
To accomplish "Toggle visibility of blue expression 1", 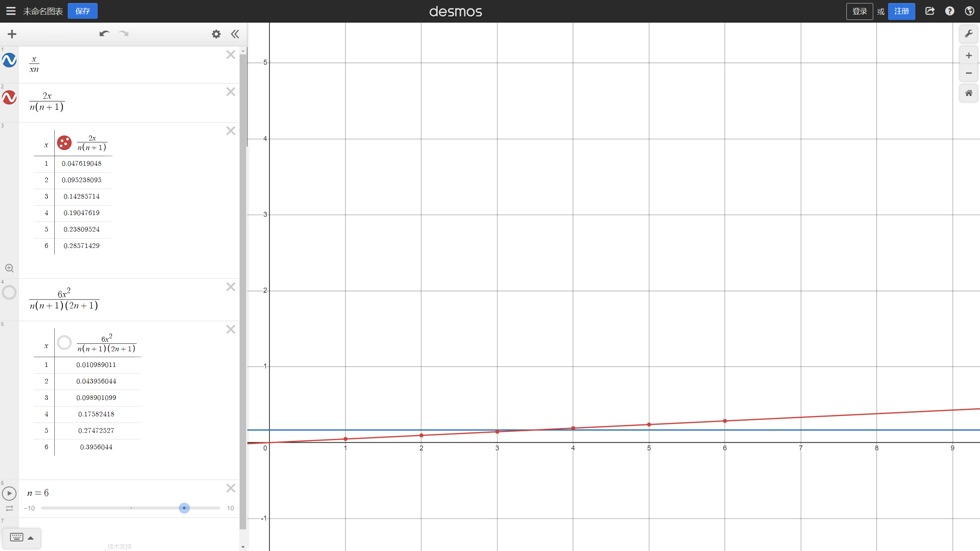I will 9,60.
